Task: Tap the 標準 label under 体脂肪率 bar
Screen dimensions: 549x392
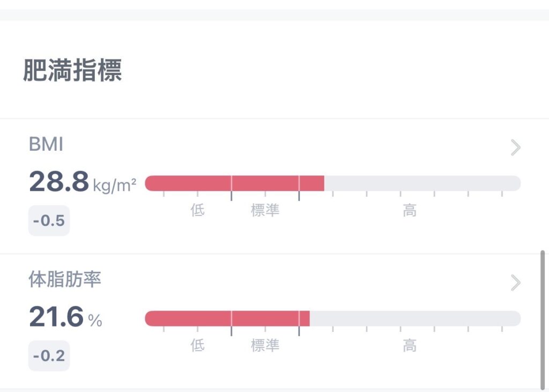Action: point(265,345)
